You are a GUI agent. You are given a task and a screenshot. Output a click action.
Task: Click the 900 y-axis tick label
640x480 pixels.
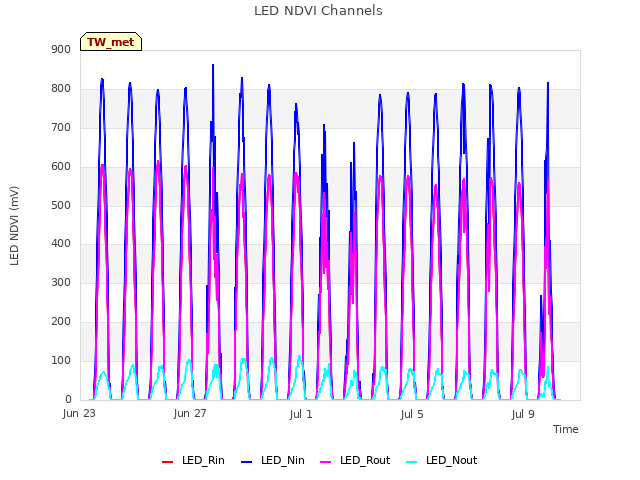(x=61, y=49)
